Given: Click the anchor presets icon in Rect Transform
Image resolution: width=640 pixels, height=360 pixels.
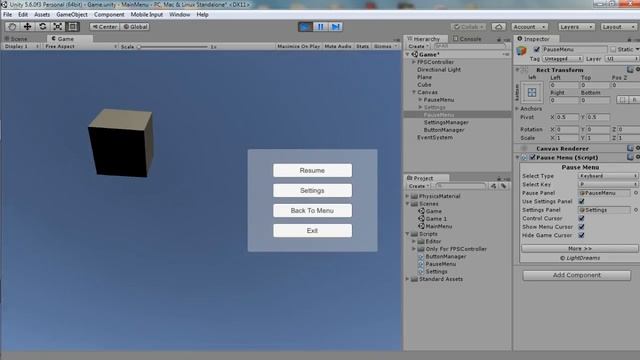Looking at the screenshot, I should 532,92.
